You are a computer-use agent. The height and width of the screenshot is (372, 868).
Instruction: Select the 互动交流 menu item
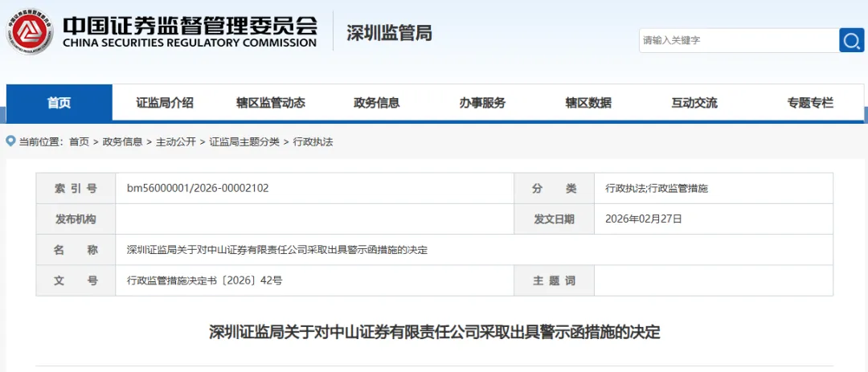coord(694,102)
